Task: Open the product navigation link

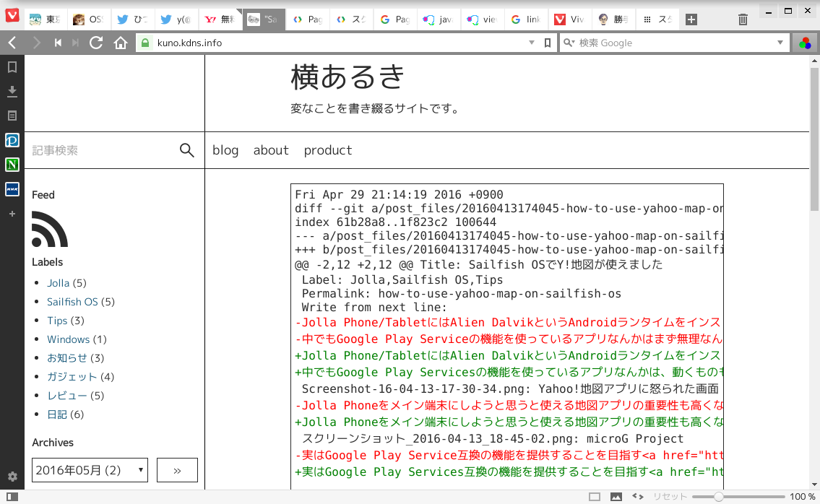Action: 328,151
